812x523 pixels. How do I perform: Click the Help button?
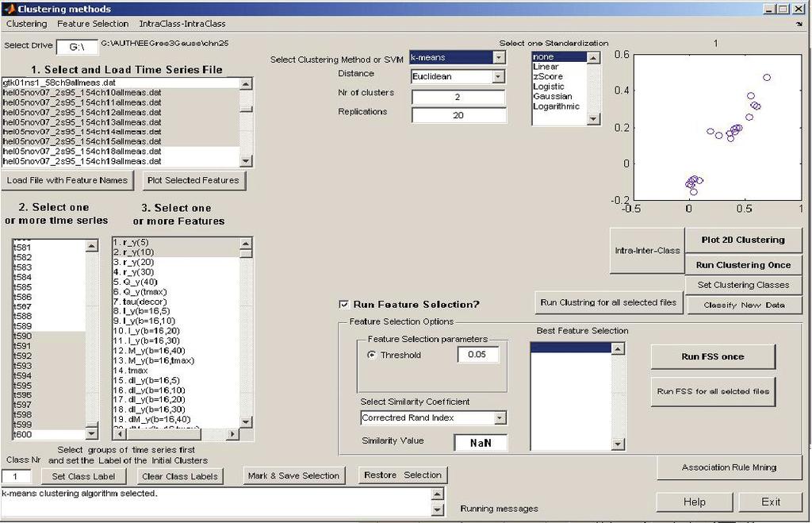click(694, 502)
